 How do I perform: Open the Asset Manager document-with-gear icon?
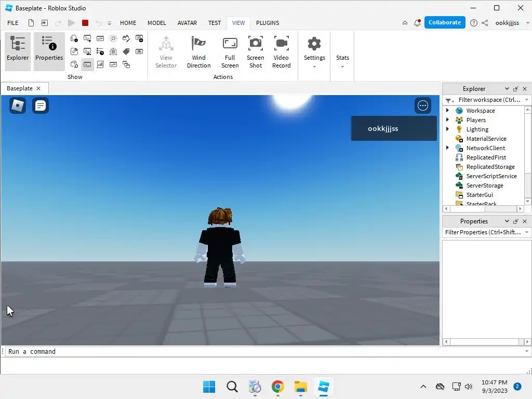[74, 38]
